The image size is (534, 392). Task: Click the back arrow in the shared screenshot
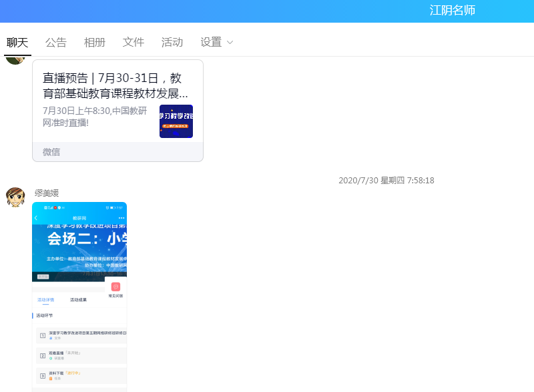[36, 218]
